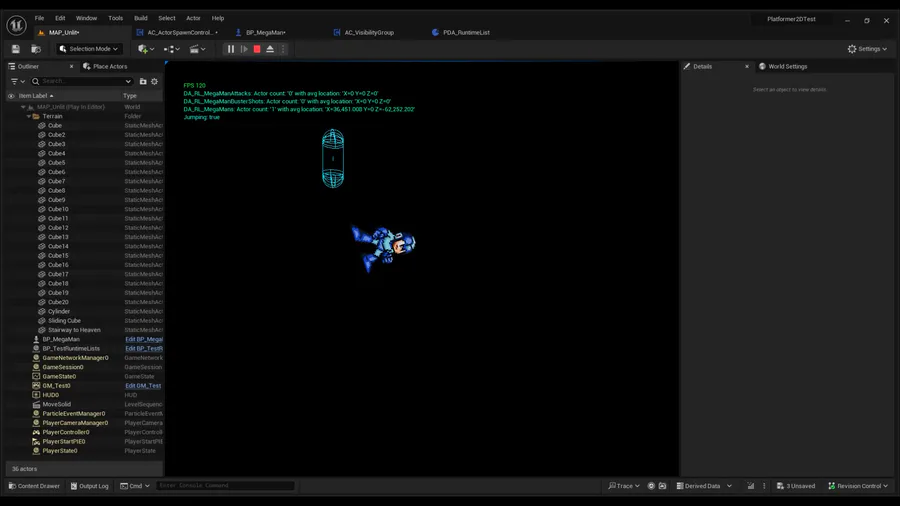Create a new folder in Outliner

point(143,81)
